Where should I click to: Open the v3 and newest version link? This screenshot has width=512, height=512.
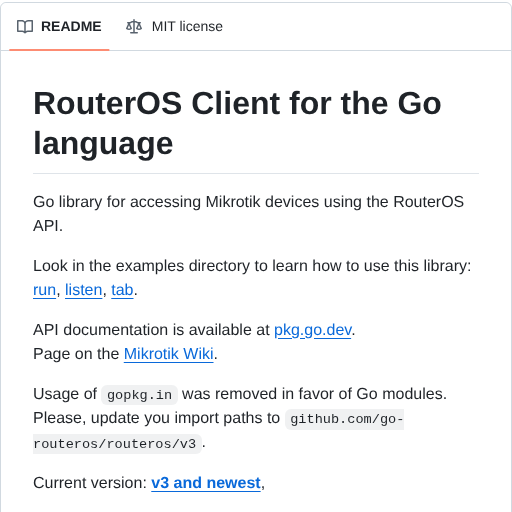[206, 483]
